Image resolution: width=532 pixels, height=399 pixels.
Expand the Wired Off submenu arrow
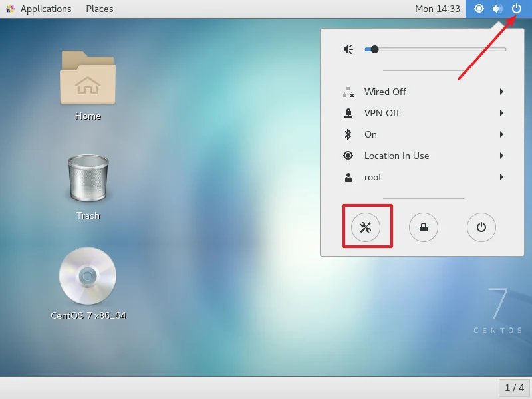click(501, 92)
